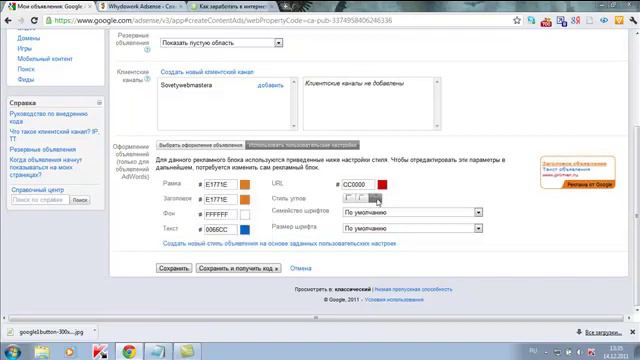
Task: Select the square corner style option
Action: click(349, 198)
